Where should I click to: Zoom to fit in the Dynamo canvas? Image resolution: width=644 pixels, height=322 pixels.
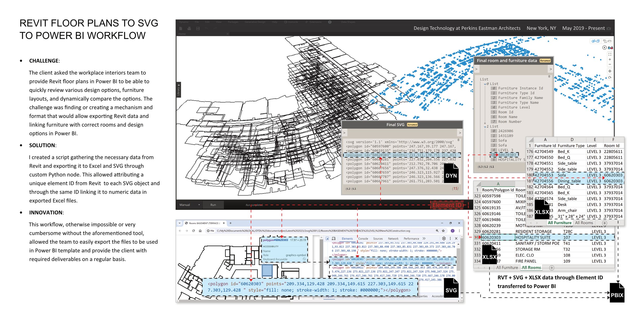tap(610, 54)
